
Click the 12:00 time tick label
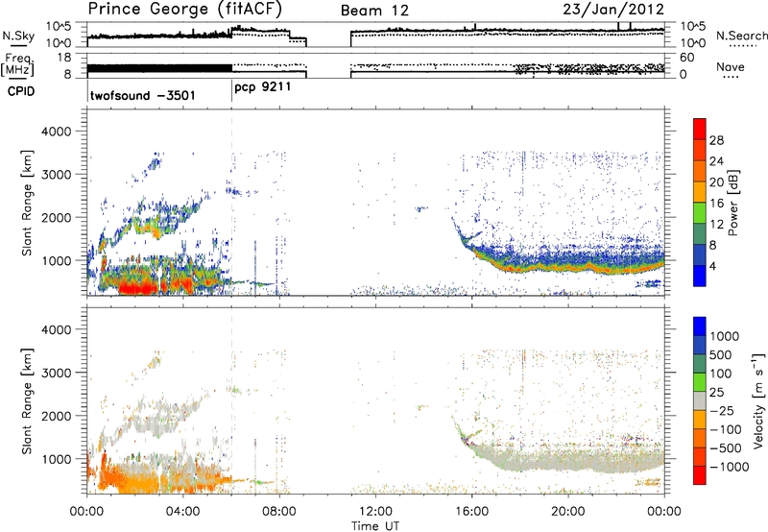[x=375, y=512]
